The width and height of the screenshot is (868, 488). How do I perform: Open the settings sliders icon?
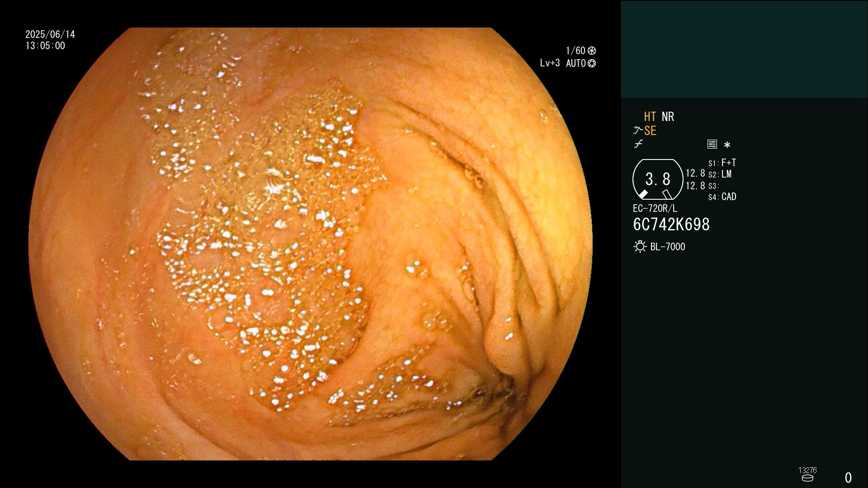(x=712, y=144)
